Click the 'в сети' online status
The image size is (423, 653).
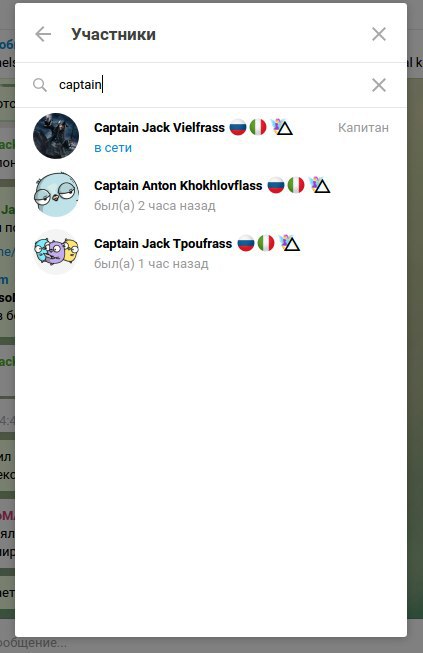(113, 148)
